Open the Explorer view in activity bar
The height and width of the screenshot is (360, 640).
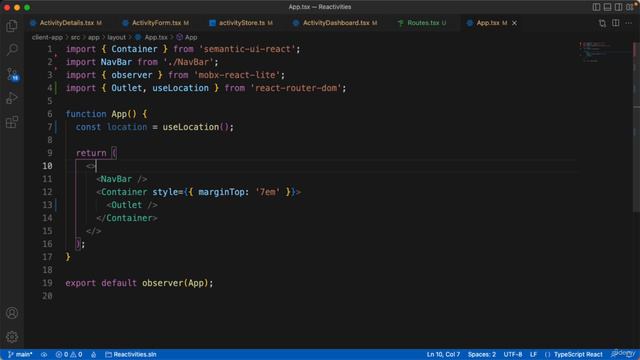point(12,26)
